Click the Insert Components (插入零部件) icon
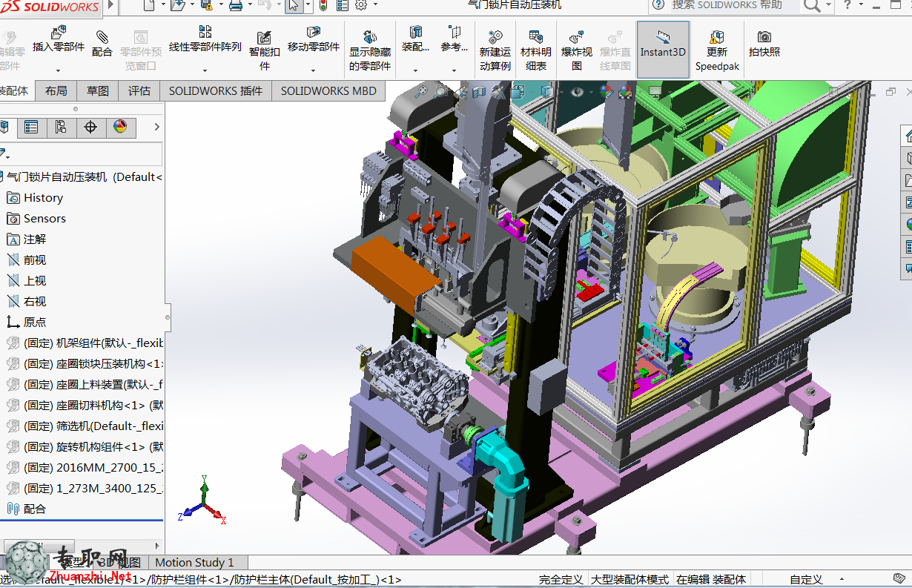The image size is (912, 588). (59, 33)
